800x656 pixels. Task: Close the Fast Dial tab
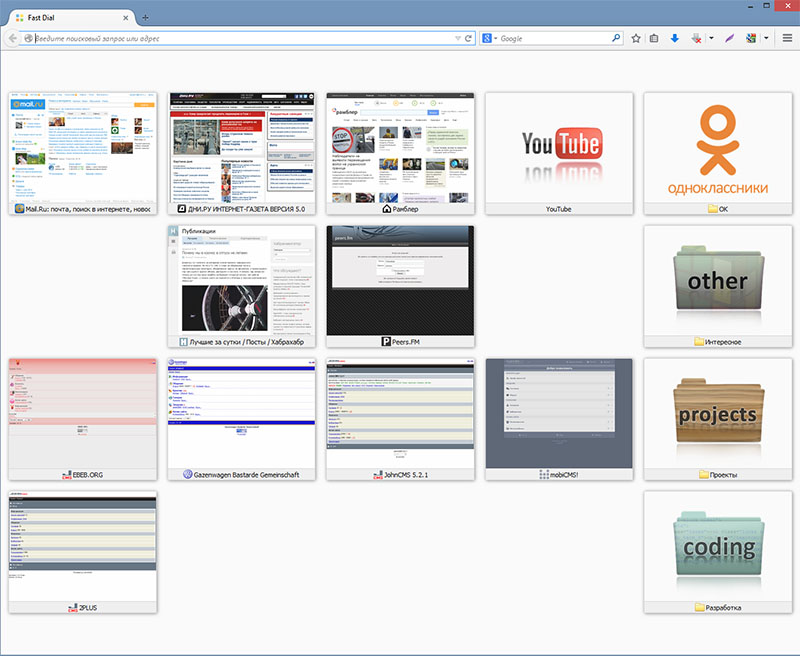tap(127, 18)
